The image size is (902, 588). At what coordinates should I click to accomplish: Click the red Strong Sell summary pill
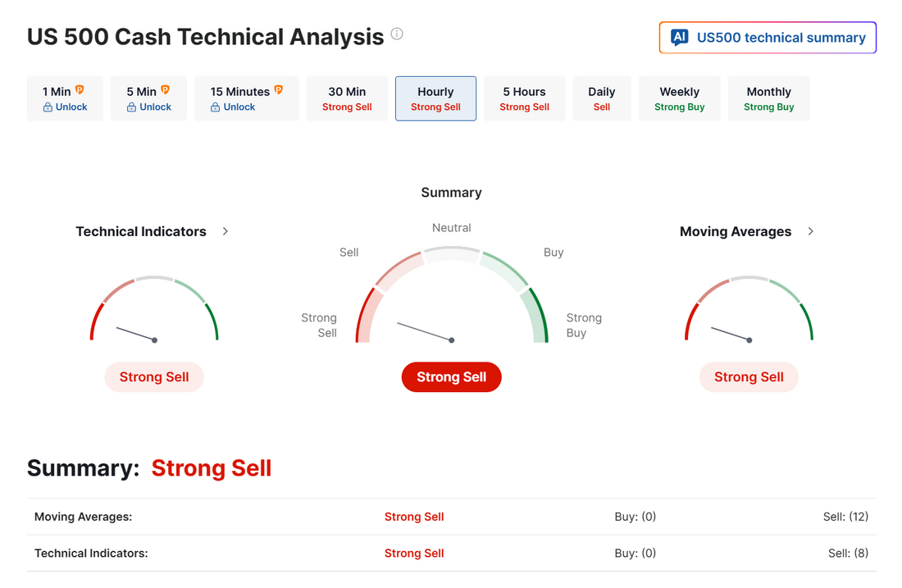pos(451,377)
